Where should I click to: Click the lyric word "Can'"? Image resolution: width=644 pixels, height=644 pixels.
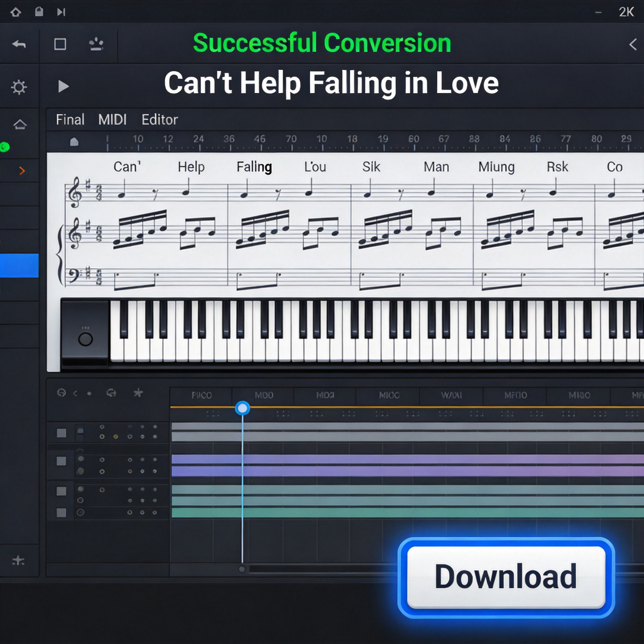[x=127, y=167]
